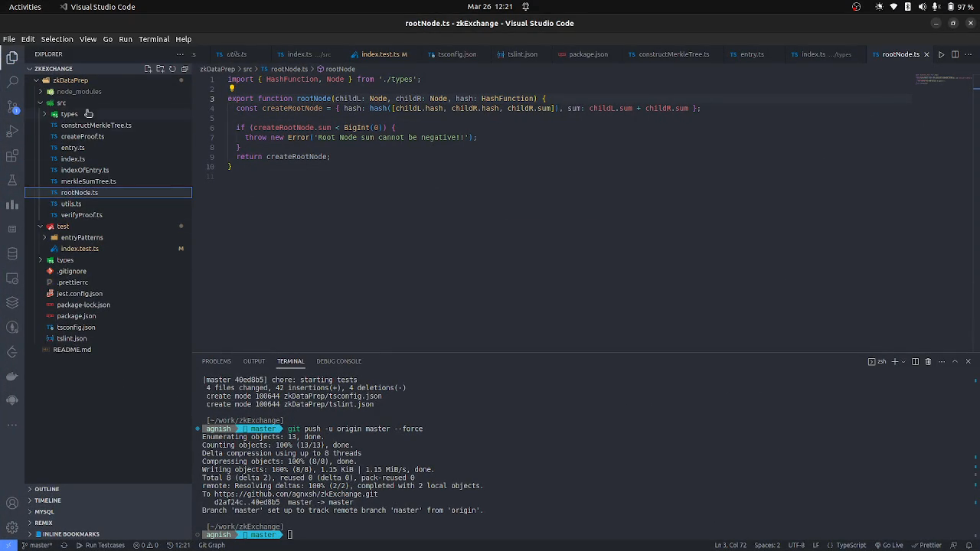This screenshot has height=551, width=980.
Task: Open the File menu
Action: (x=9, y=39)
